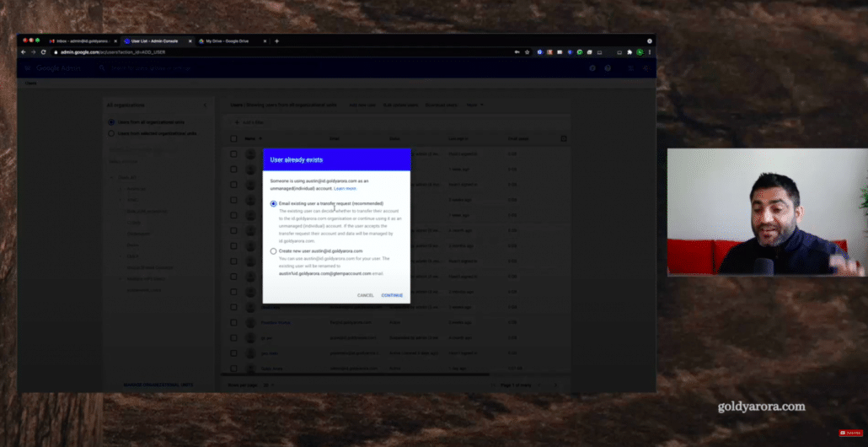This screenshot has width=868, height=447.
Task: Choose Users from selected organizational units
Action: 111,133
